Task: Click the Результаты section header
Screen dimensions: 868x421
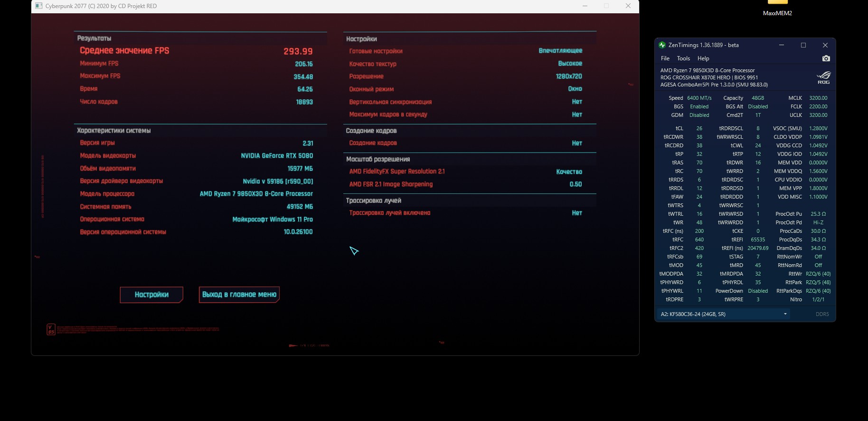Action: [x=94, y=38]
